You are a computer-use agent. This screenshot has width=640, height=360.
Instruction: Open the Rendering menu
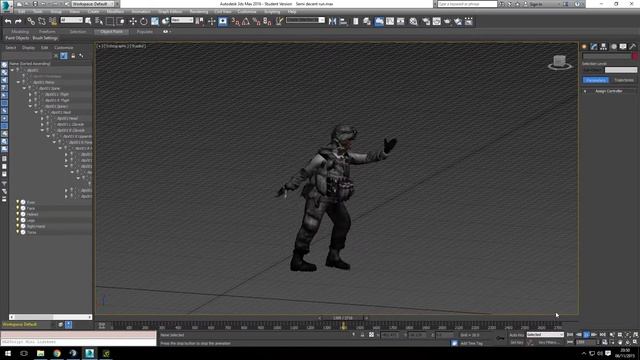coord(199,11)
